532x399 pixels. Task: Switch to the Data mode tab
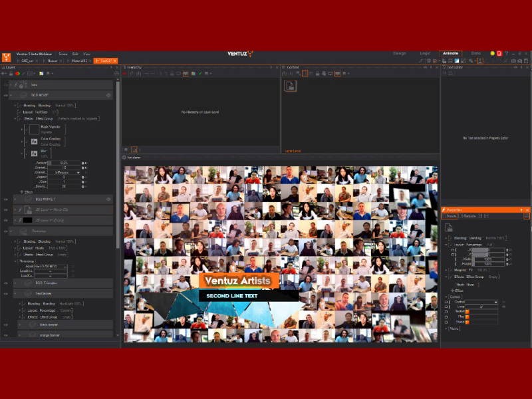(x=475, y=53)
